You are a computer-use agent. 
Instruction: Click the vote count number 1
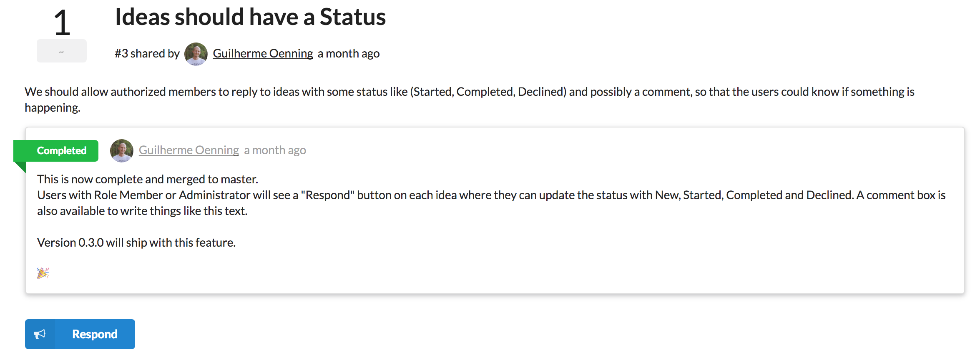pos(62,22)
